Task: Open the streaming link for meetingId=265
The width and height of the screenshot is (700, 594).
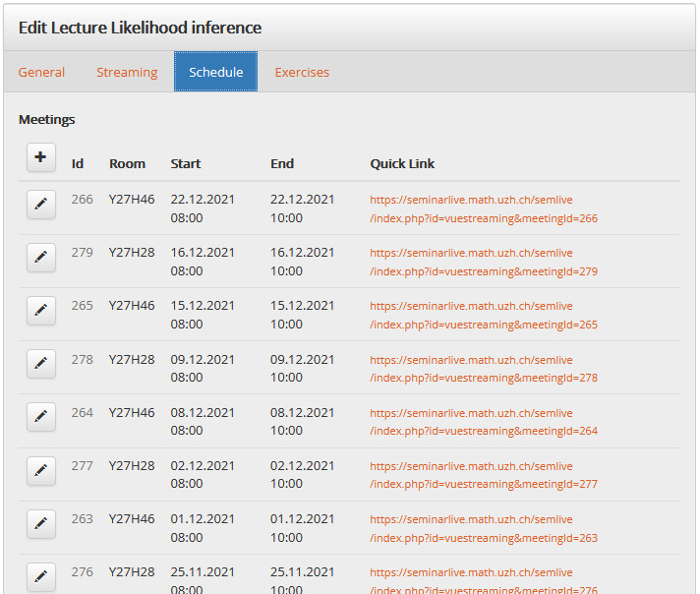Action: (483, 315)
